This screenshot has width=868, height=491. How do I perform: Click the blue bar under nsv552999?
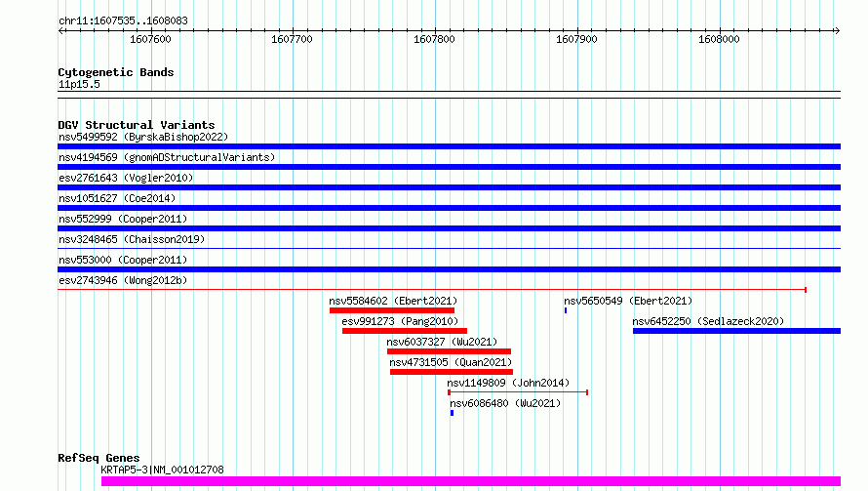449,228
